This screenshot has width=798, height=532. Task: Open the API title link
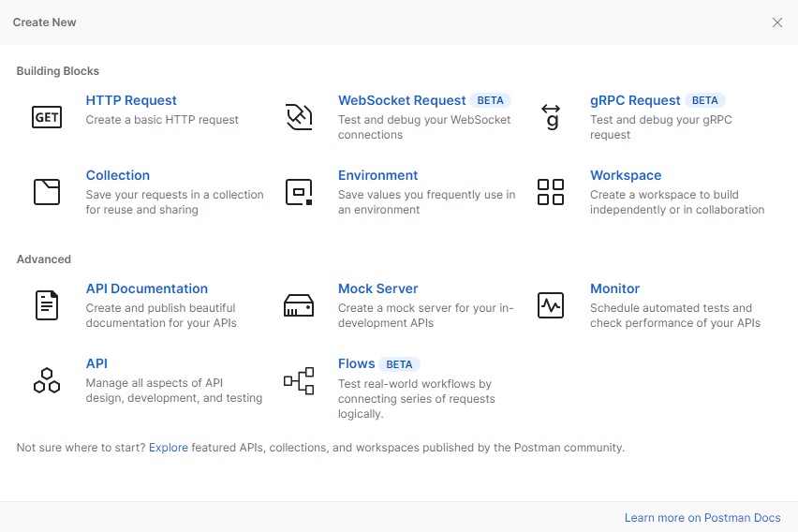click(x=96, y=363)
